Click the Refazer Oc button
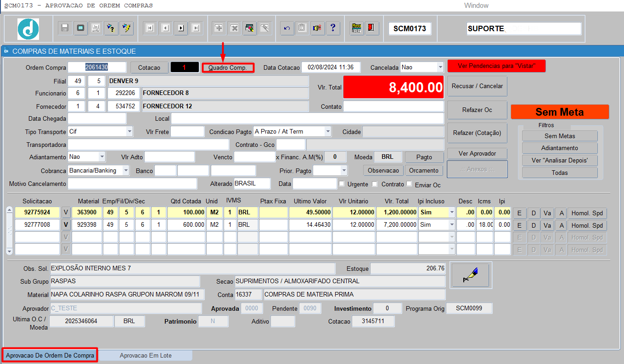The height and width of the screenshot is (364, 624). pos(477,110)
